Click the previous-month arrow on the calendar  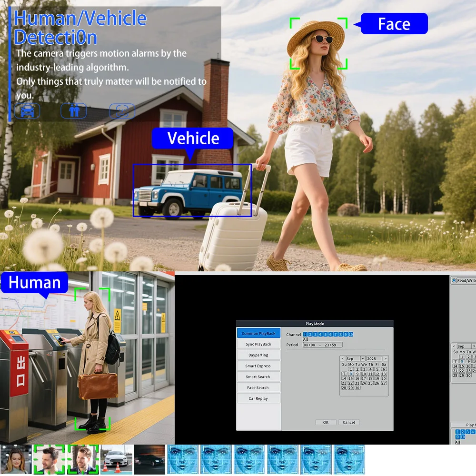342,358
